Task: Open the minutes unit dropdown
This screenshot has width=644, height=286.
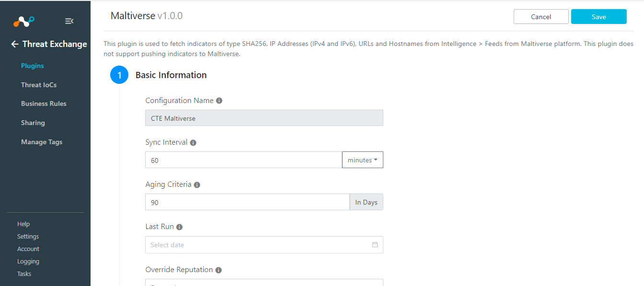Action: point(363,160)
